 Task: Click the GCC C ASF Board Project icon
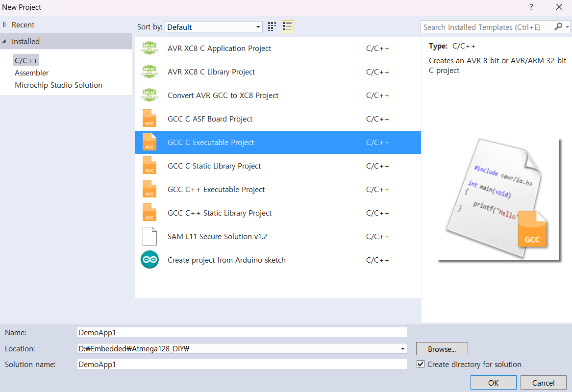tap(149, 119)
